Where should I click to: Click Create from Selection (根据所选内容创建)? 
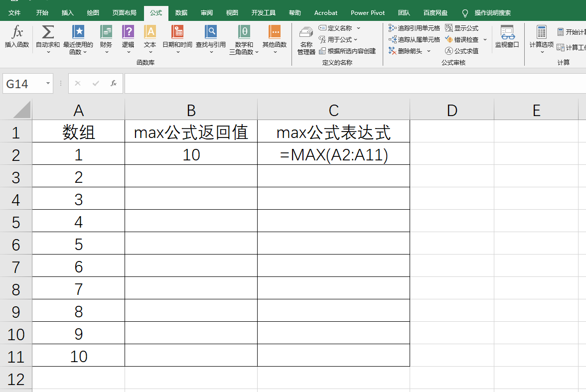click(347, 51)
